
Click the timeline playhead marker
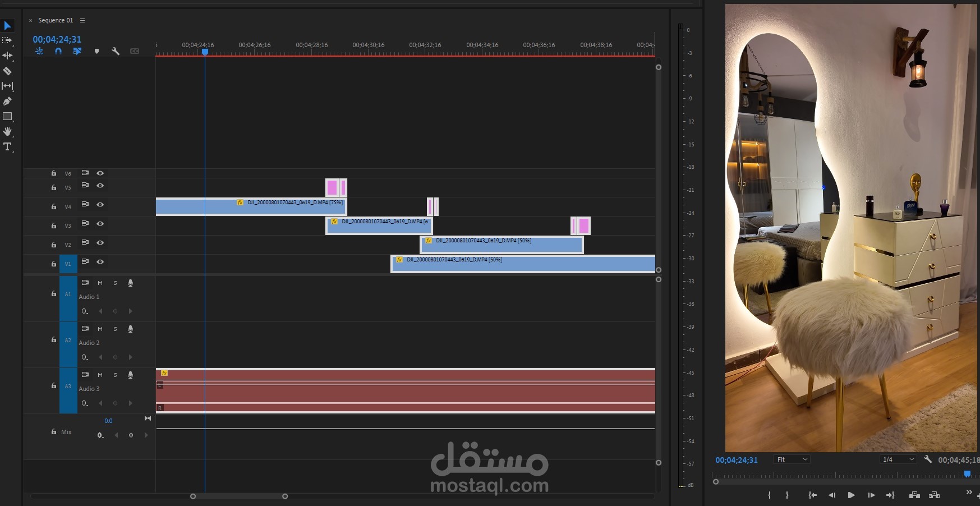point(205,52)
